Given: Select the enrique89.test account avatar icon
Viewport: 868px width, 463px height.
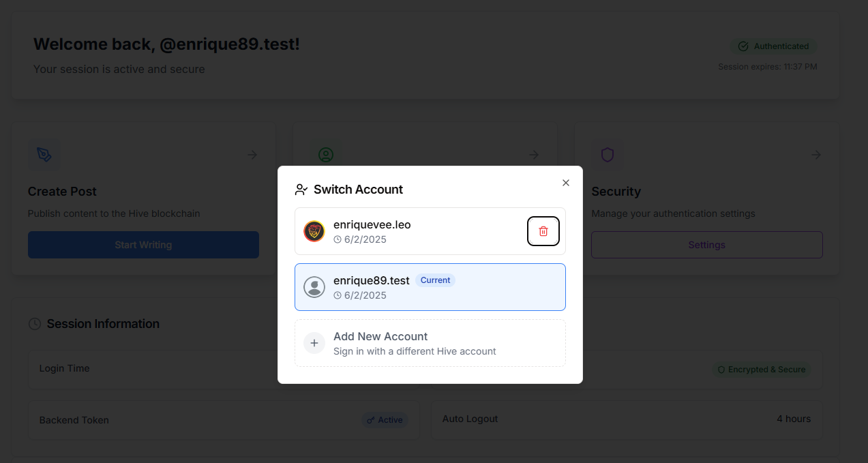Looking at the screenshot, I should (x=314, y=287).
